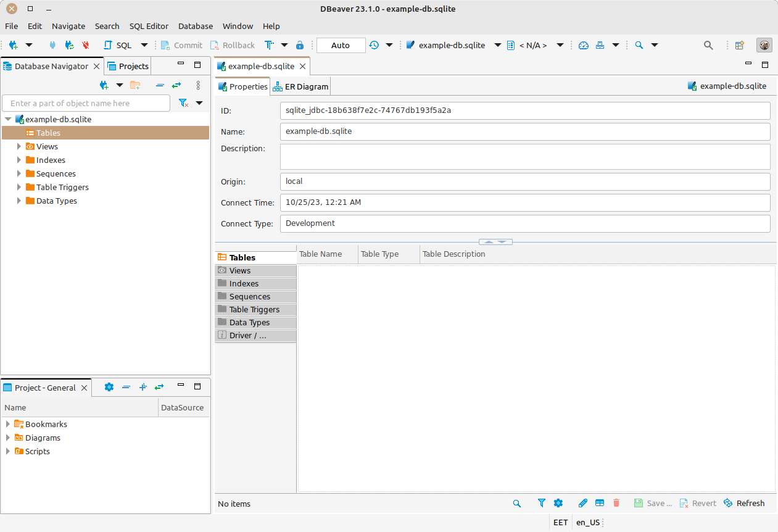Switch to the ER Diagram tab
This screenshot has width=778, height=532.
[300, 87]
